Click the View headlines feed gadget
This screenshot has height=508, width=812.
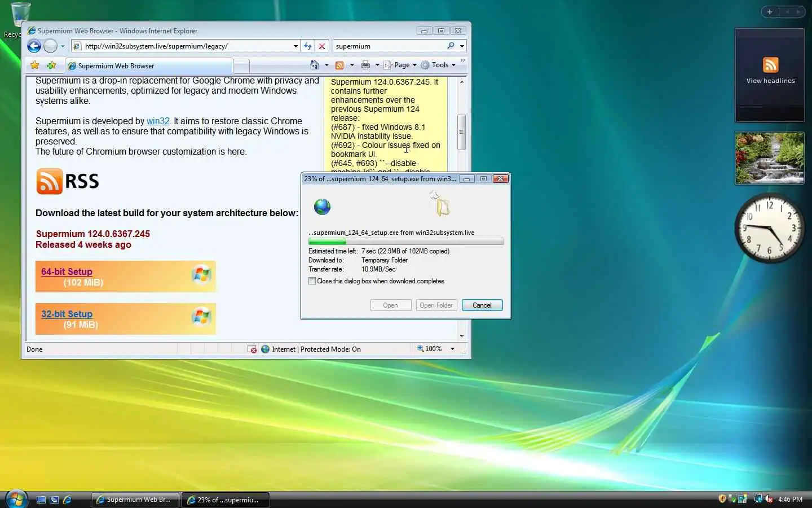[770, 75]
